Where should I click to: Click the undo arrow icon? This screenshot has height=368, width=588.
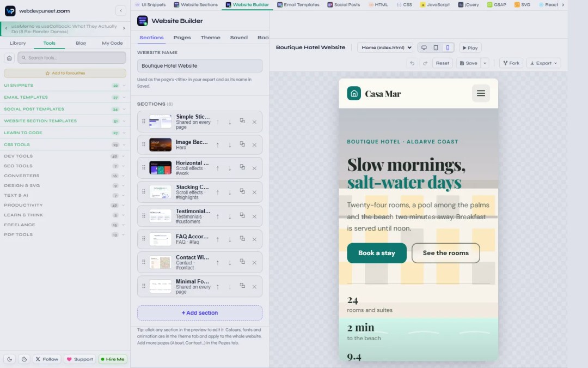click(x=412, y=63)
